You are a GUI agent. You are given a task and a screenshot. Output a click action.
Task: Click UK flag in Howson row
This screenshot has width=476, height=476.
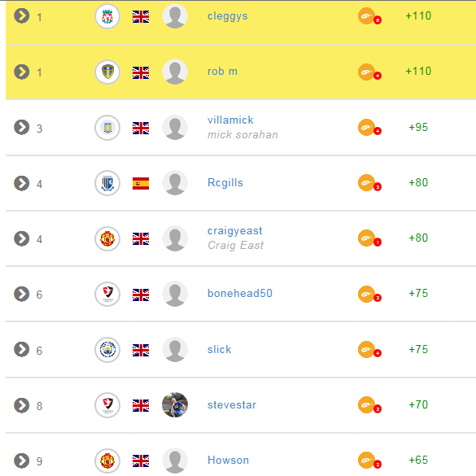pos(141,461)
